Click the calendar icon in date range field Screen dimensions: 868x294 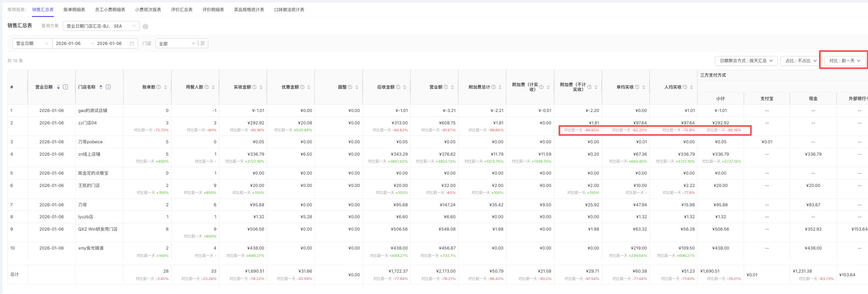132,43
